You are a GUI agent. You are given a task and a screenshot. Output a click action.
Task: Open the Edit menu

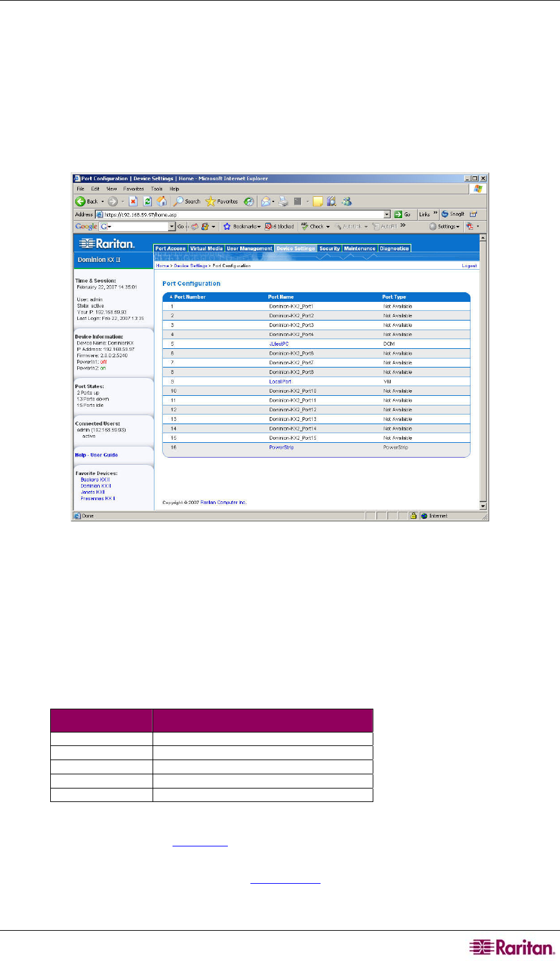[95, 189]
